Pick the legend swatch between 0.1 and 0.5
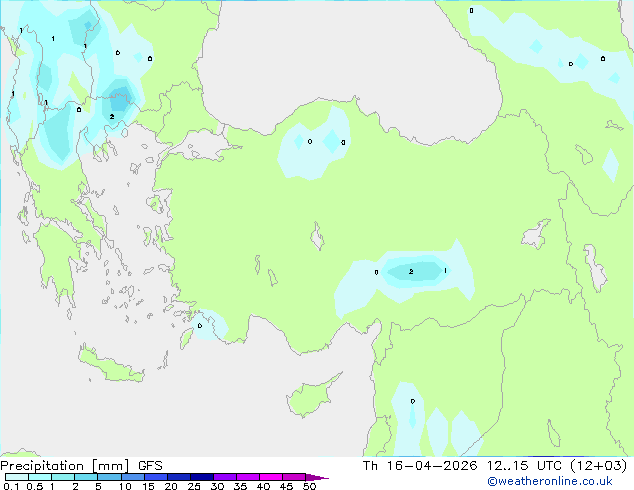The width and height of the screenshot is (634, 490). 17,477
